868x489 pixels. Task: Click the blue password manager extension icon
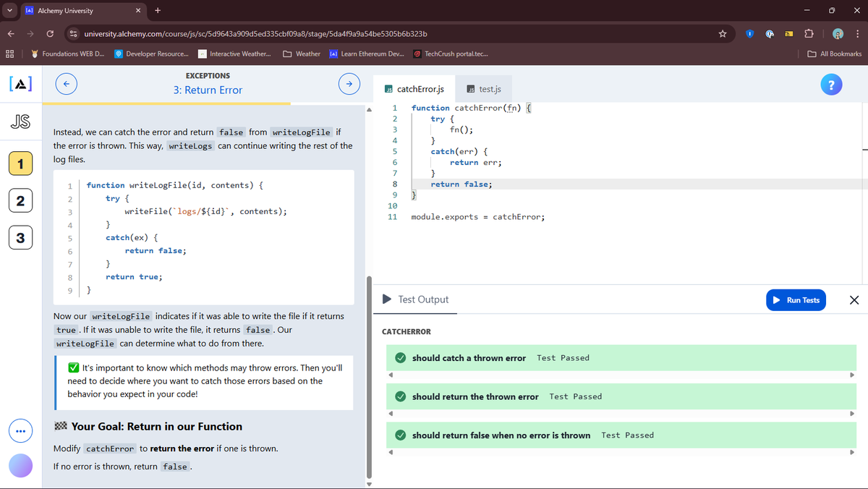(x=750, y=33)
